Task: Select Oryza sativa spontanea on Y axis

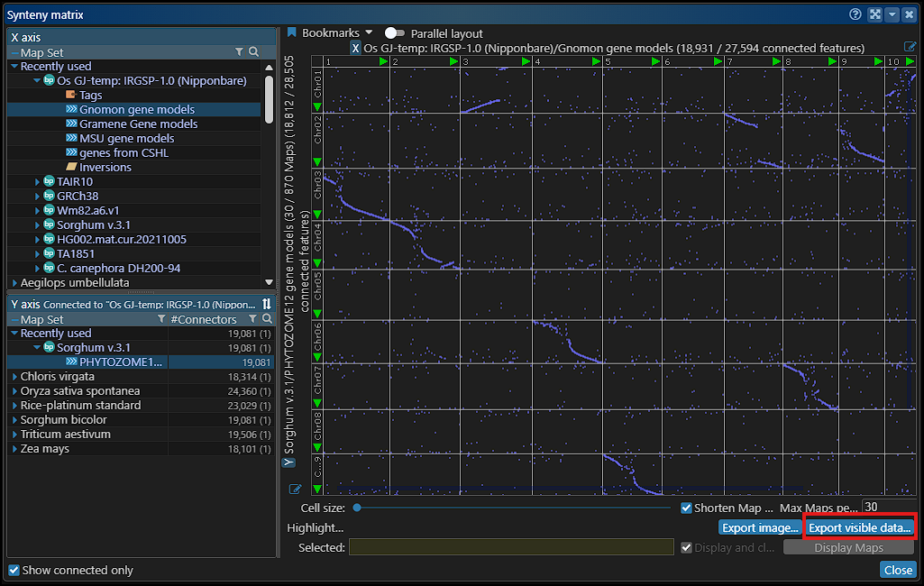Action: pyautogui.click(x=80, y=391)
